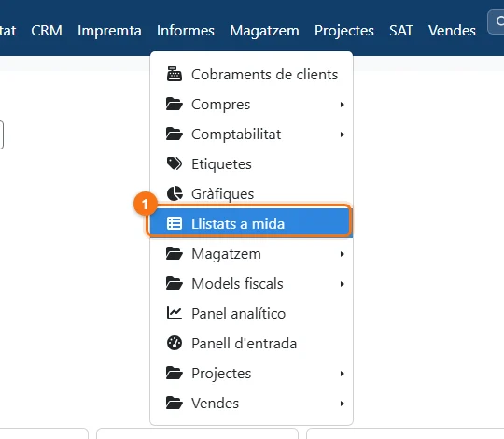Expand the Compres submenu arrow
504x439 pixels.
pos(342,105)
